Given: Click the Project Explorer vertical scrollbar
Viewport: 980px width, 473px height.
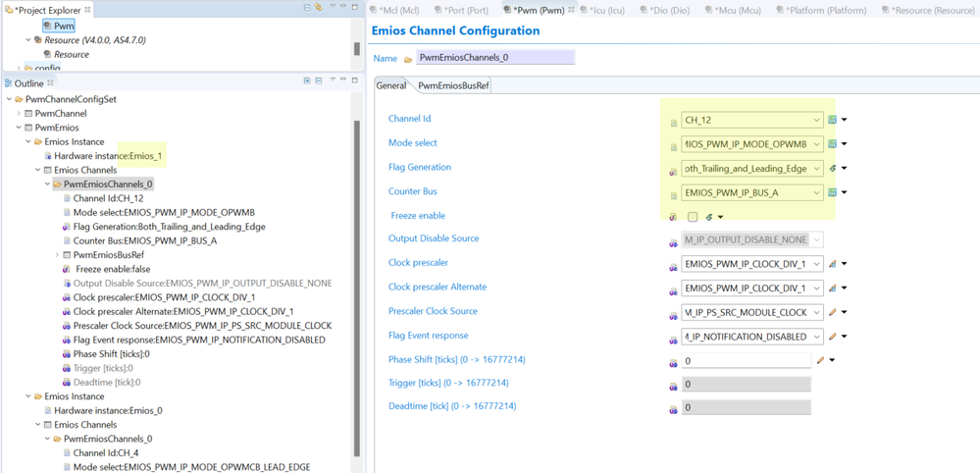Looking at the screenshot, I should 357,49.
